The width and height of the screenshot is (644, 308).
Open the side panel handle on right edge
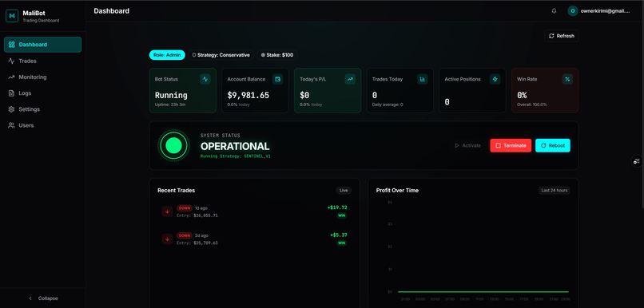coord(637,161)
